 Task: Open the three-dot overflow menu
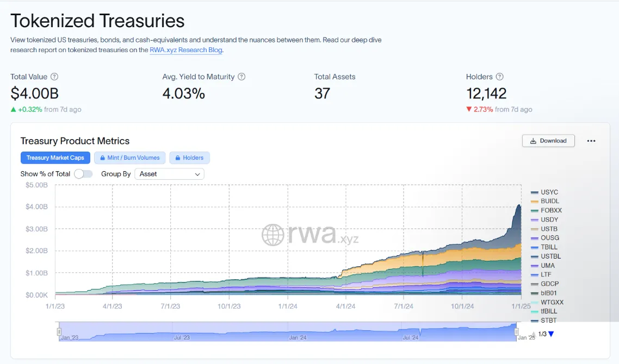click(x=591, y=141)
